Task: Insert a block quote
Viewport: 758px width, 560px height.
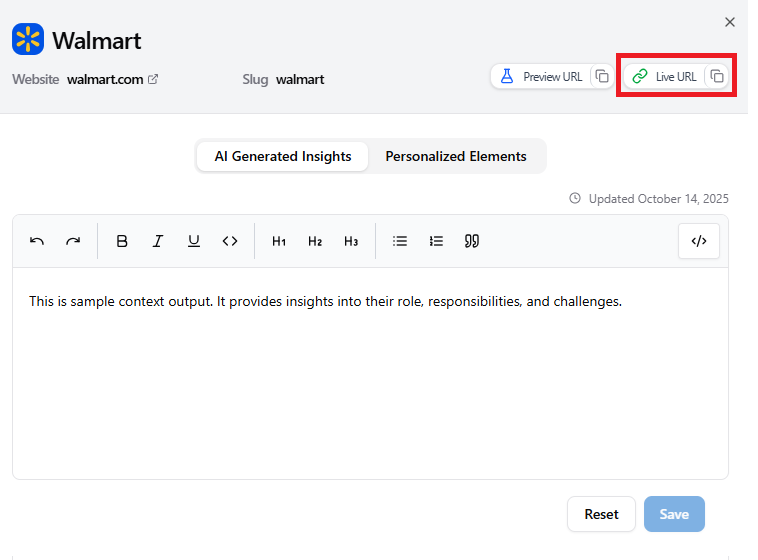Action: pyautogui.click(x=472, y=241)
